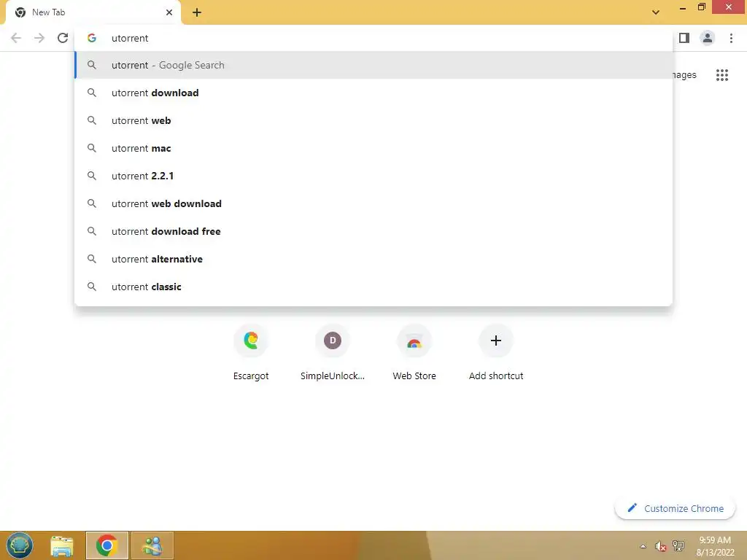Select 'utorrent 2.2.1' suggestion
Screen dimensions: 747x560
(373, 176)
